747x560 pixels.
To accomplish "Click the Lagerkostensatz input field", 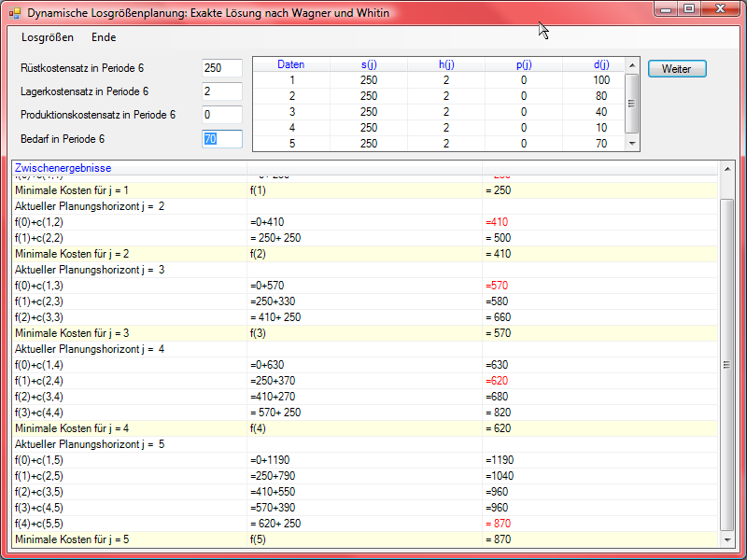I will pyautogui.click(x=222, y=91).
